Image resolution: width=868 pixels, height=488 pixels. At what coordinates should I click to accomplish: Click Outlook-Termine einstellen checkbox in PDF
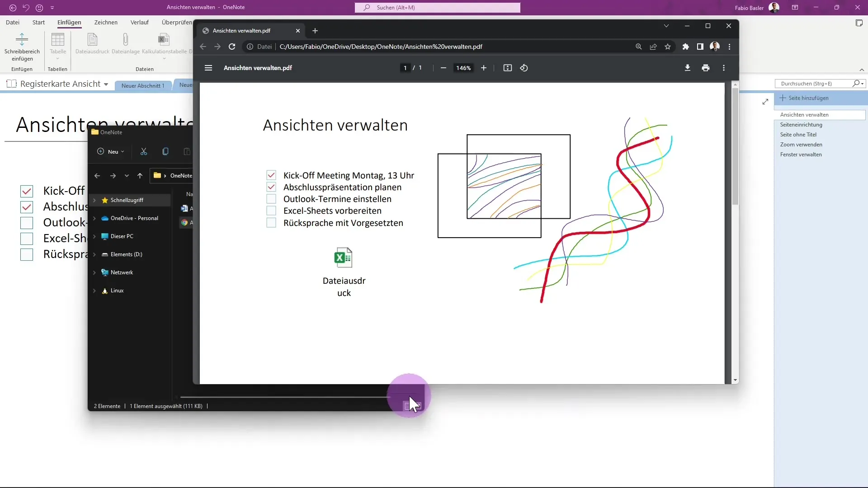coord(271,199)
